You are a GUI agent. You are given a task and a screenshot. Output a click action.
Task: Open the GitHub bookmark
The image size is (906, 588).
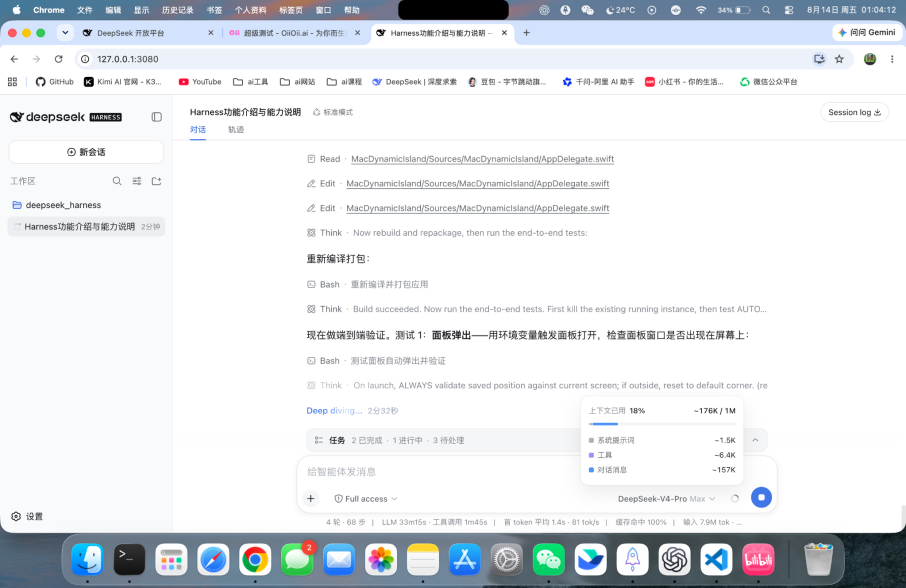[55, 82]
